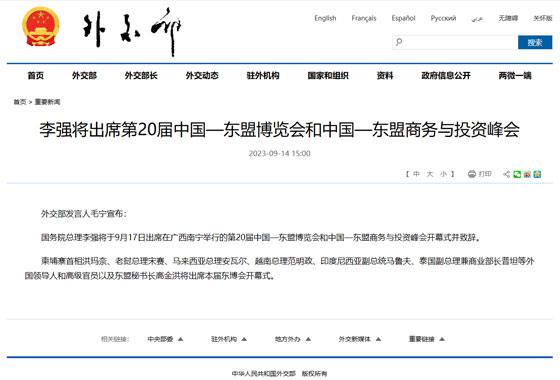Share article via WeChat icon
The image size is (560, 380).
[517, 174]
